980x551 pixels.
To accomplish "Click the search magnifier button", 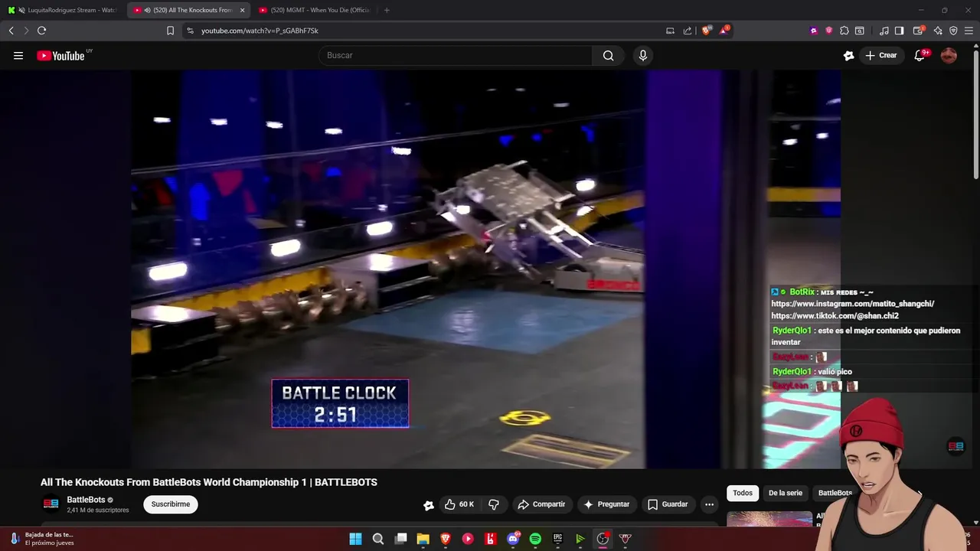I will click(608, 55).
